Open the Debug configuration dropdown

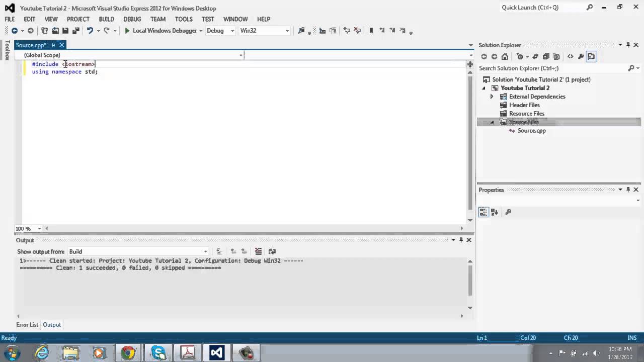pos(220,31)
